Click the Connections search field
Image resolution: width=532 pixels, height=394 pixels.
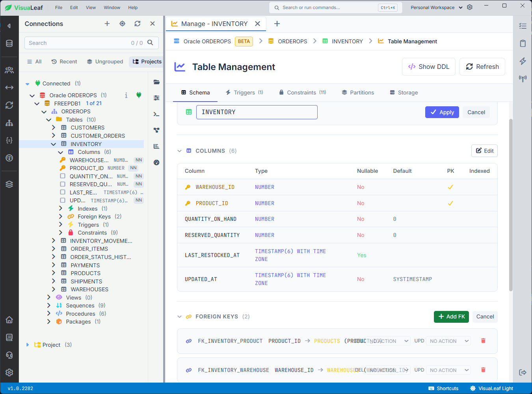[x=91, y=43]
